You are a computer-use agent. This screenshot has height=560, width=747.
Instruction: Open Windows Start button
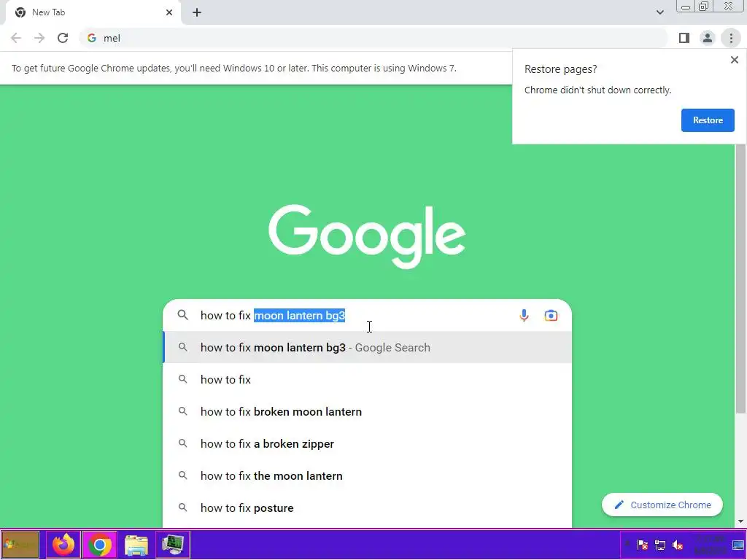click(x=20, y=544)
